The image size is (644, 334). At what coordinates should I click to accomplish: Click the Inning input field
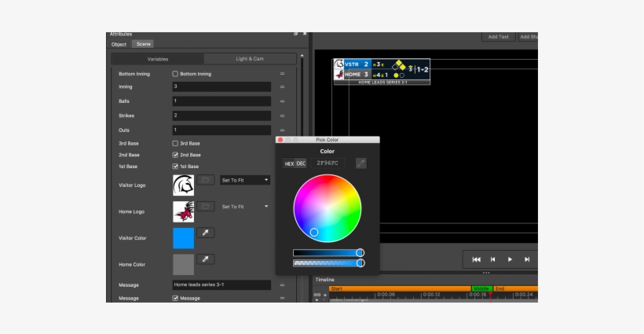221,86
